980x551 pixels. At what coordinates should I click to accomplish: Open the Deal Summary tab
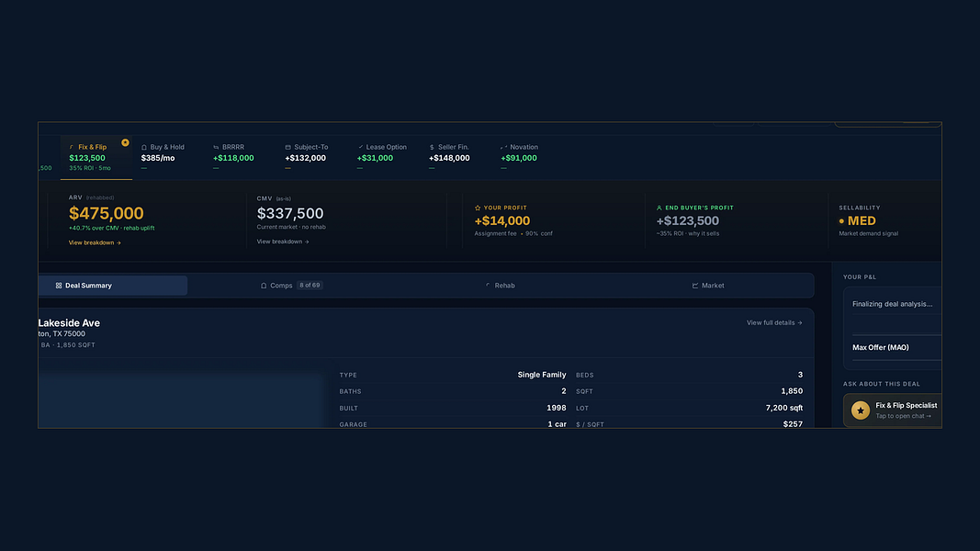click(112, 286)
